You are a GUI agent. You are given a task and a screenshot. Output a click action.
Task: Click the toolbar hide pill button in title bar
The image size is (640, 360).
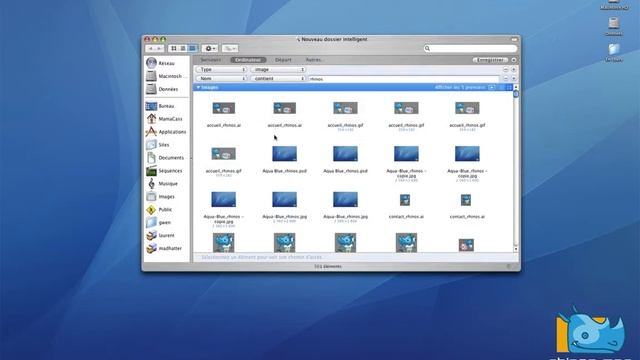click(x=514, y=40)
